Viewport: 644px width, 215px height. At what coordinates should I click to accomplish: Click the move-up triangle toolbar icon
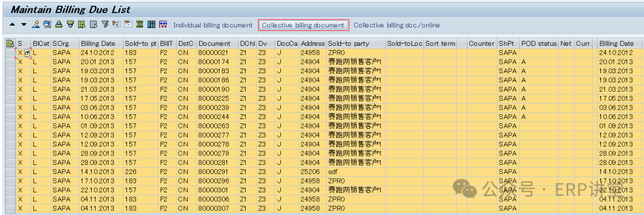12,24
